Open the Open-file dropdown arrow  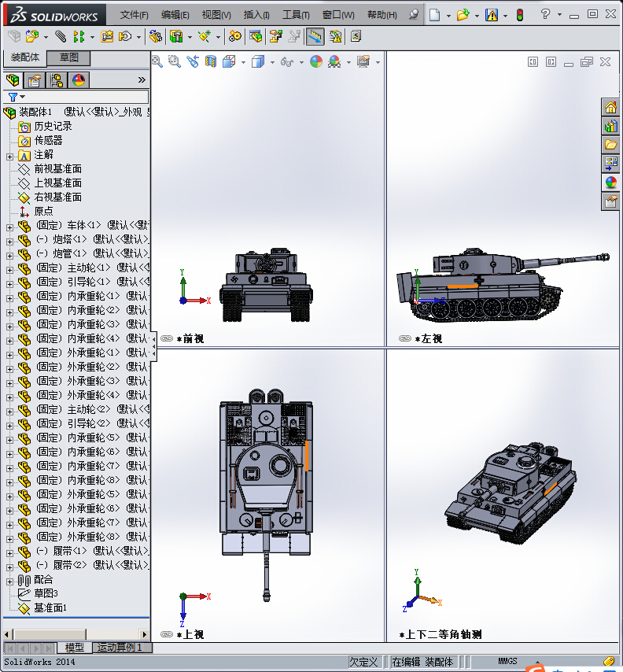point(477,16)
